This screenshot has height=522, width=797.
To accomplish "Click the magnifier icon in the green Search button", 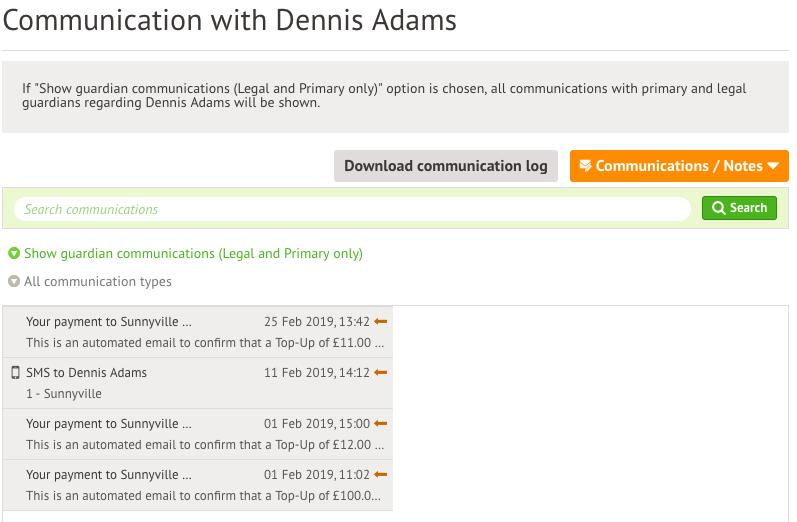I will (x=718, y=208).
